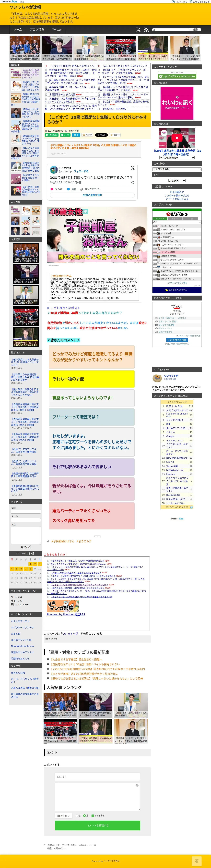Click the << previous month arrow in the calendar
This screenshot has width=211, height=868.
coord(17,553)
